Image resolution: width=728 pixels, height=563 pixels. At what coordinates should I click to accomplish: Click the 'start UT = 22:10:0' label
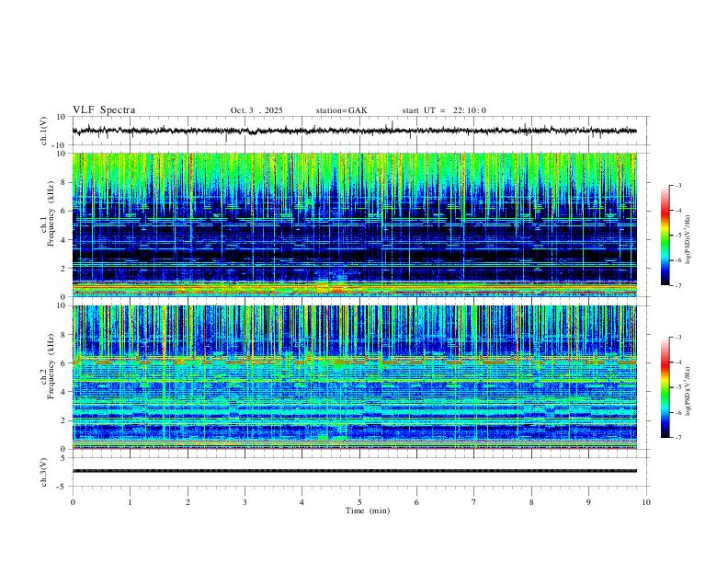(x=444, y=110)
